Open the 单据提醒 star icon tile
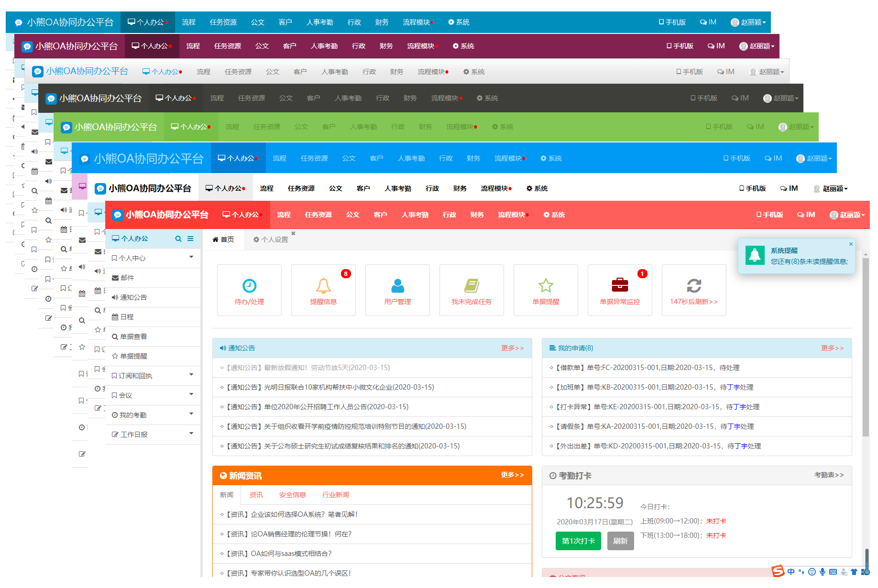 (x=546, y=290)
